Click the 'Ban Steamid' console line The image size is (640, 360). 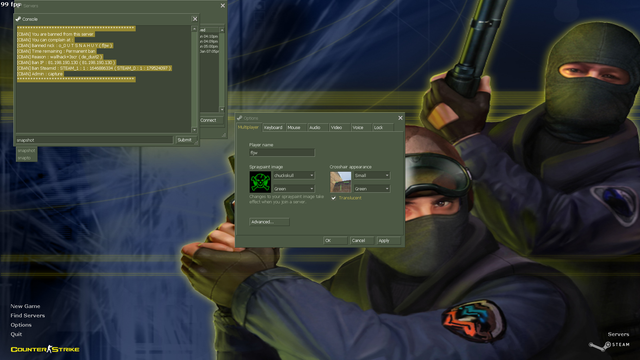pyautogui.click(x=94, y=69)
